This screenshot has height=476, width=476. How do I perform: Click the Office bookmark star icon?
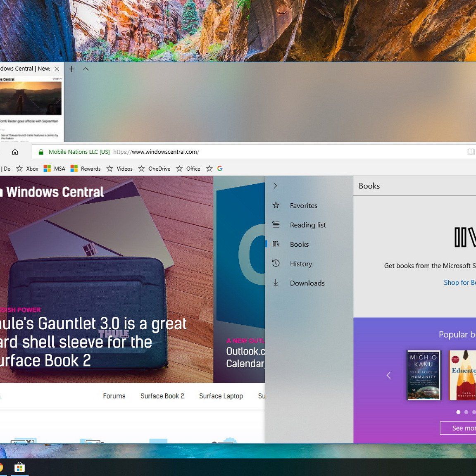[x=179, y=169]
